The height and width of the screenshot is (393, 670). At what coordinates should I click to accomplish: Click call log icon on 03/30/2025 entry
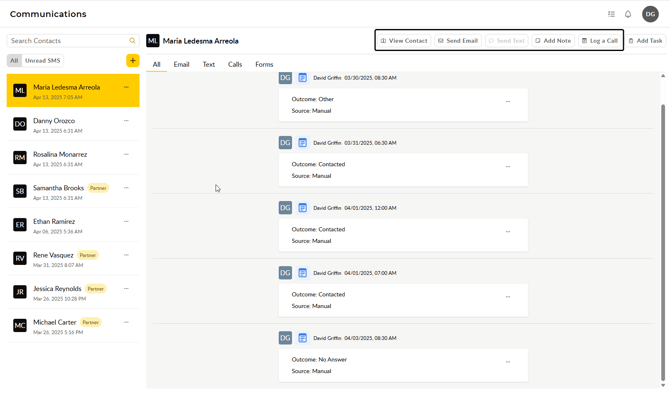click(x=303, y=78)
